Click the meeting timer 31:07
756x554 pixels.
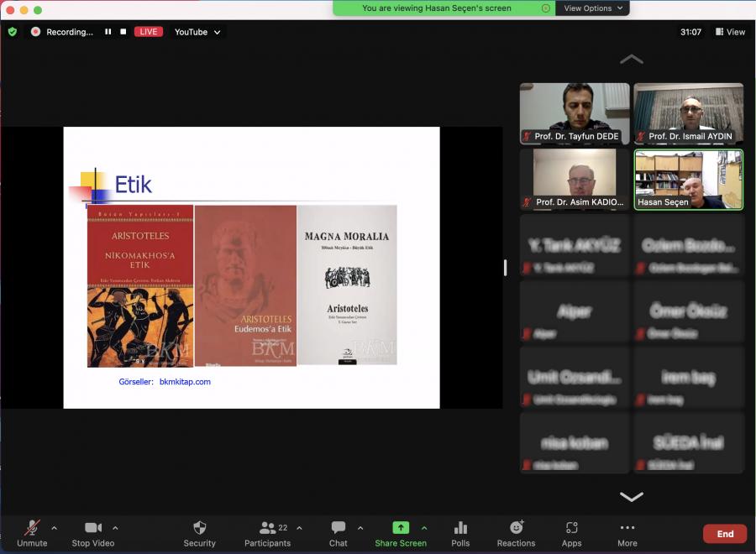tap(691, 32)
